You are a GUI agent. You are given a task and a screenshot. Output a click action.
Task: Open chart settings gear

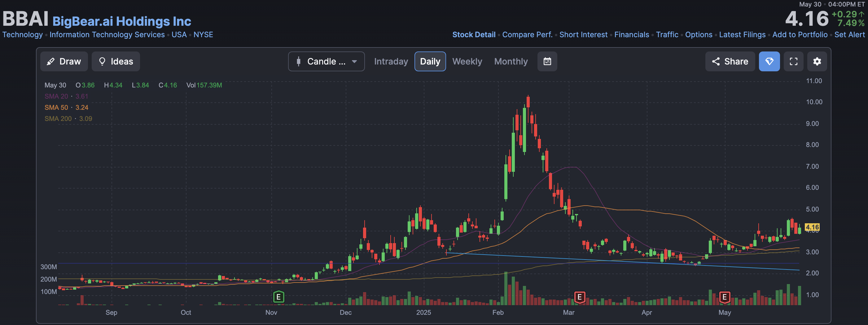pyautogui.click(x=817, y=61)
